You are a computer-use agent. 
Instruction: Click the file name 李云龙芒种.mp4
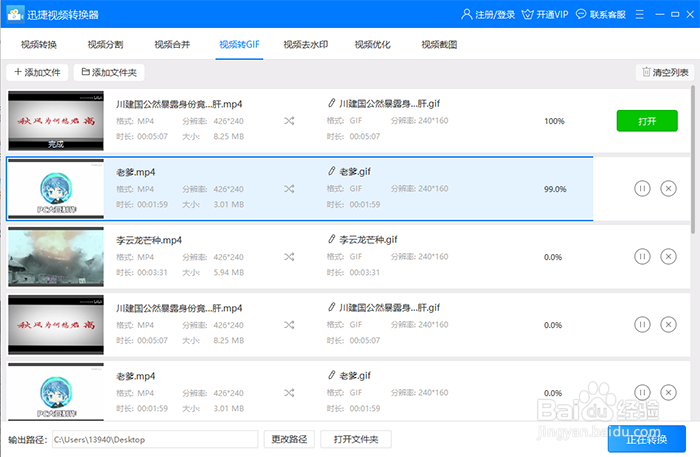tap(149, 240)
